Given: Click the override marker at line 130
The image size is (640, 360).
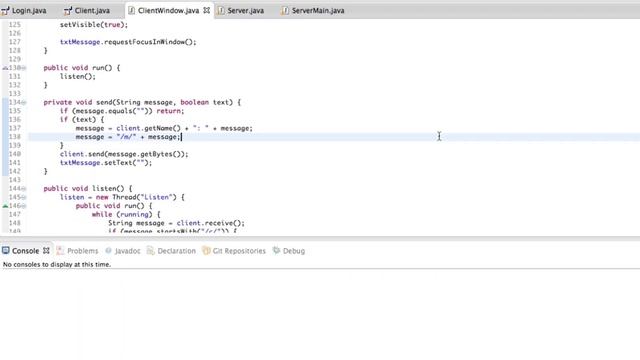Looking at the screenshot, I should pyautogui.click(x=5, y=68).
